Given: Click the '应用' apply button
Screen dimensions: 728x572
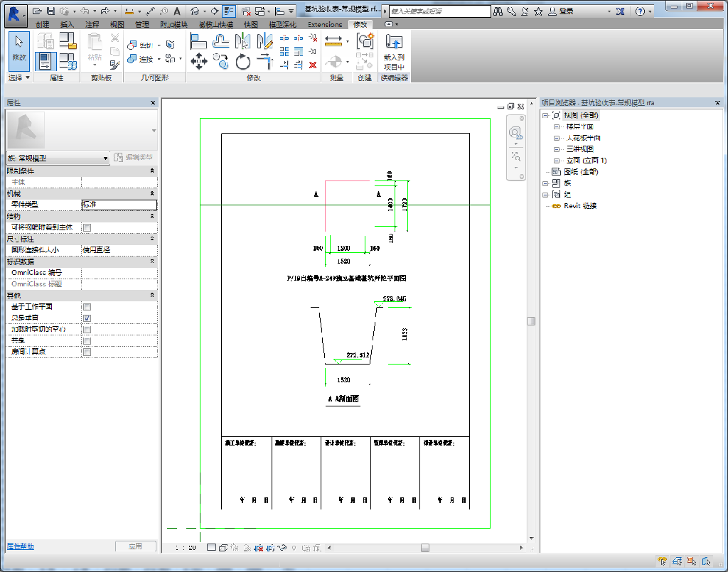Looking at the screenshot, I should (136, 546).
